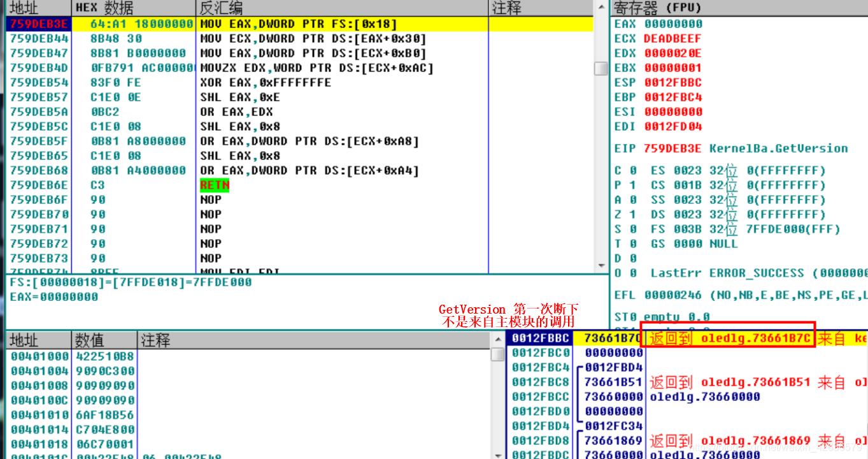868x459 pixels.
Task: Select the MOVZX EDX,WORD PTR instruction
Action: pyautogui.click(x=317, y=68)
